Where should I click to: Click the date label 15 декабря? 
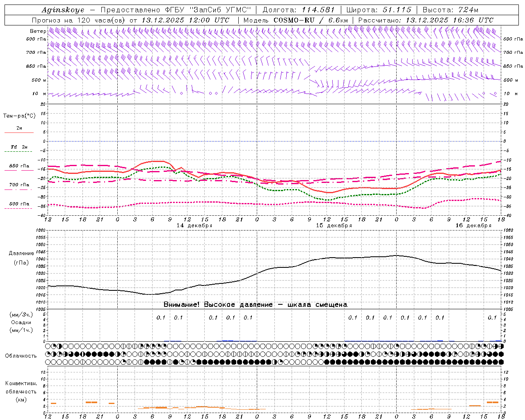[x=334, y=226]
